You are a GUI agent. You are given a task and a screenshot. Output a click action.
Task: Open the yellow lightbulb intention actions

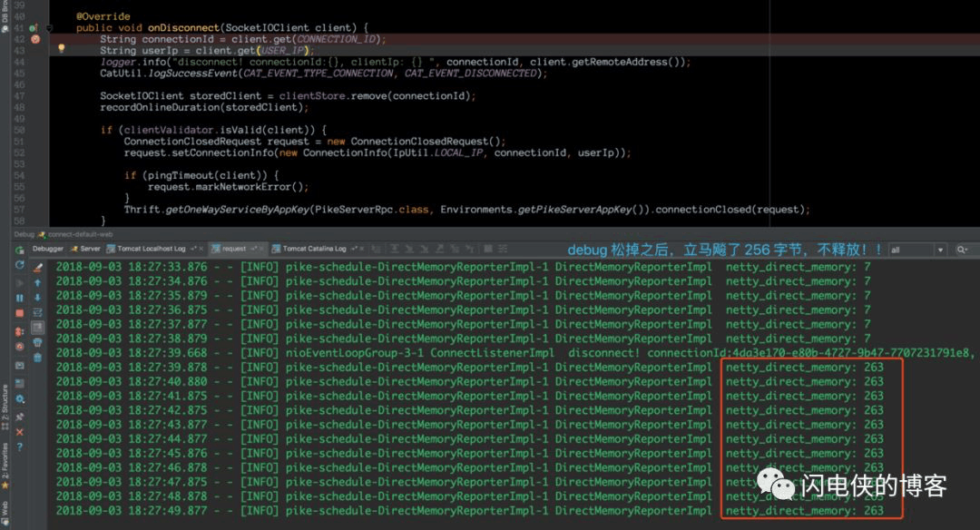pyautogui.click(x=62, y=48)
